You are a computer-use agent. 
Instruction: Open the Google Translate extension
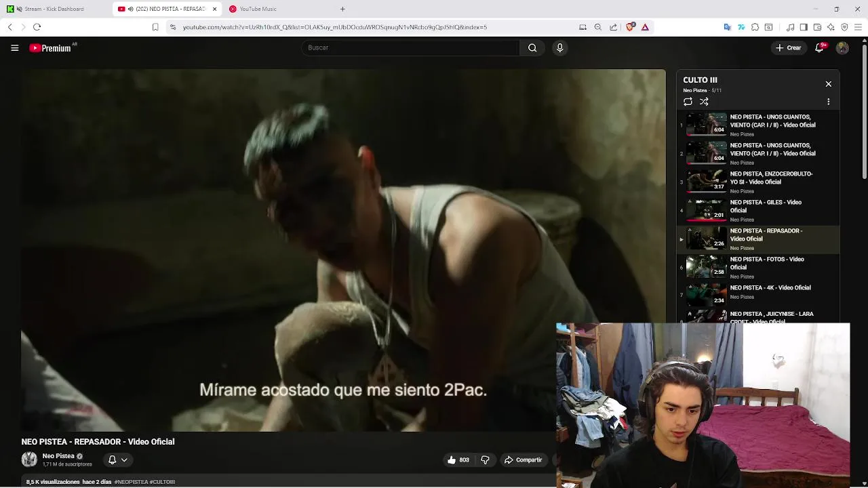pyautogui.click(x=728, y=27)
